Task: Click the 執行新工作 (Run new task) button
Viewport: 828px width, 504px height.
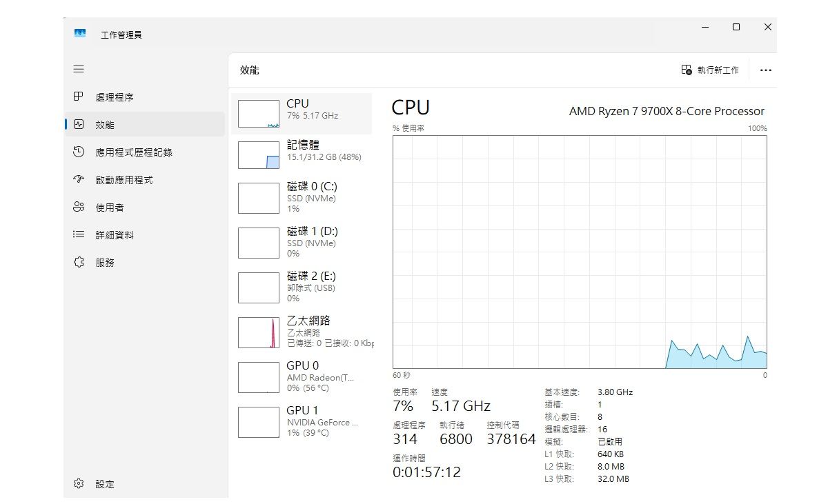Action: pyautogui.click(x=710, y=70)
